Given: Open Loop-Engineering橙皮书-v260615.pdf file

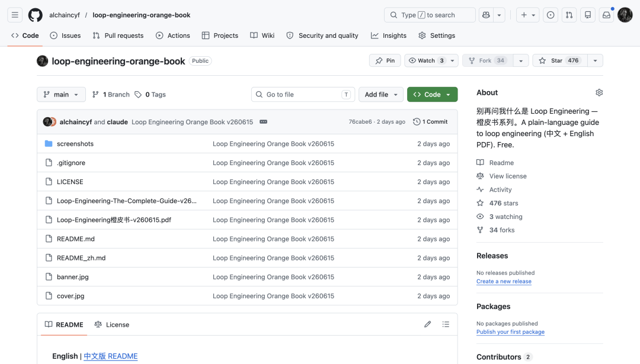Looking at the screenshot, I should tap(114, 220).
